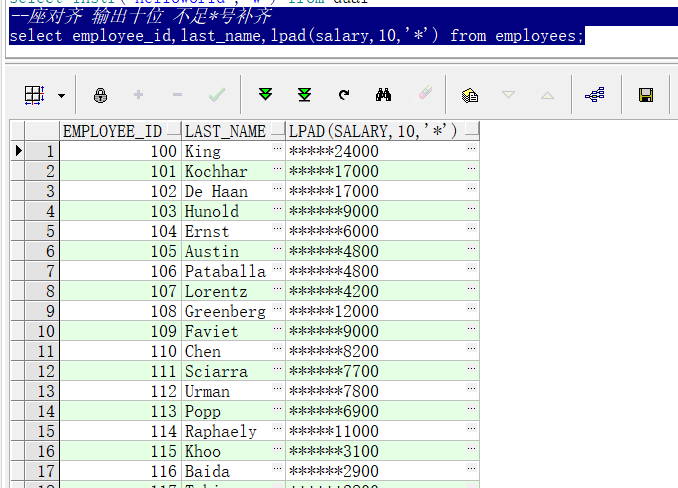Click salary cell ******7700
This screenshot has width=678, height=488.
click(x=382, y=371)
